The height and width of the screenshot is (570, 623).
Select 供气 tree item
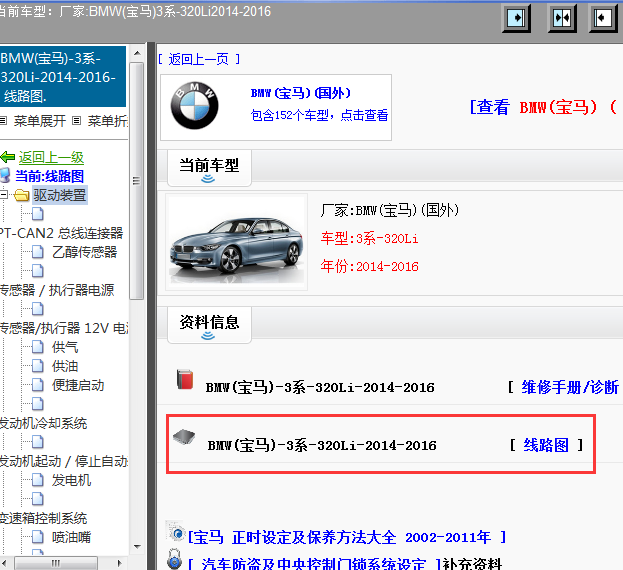[x=65, y=347]
